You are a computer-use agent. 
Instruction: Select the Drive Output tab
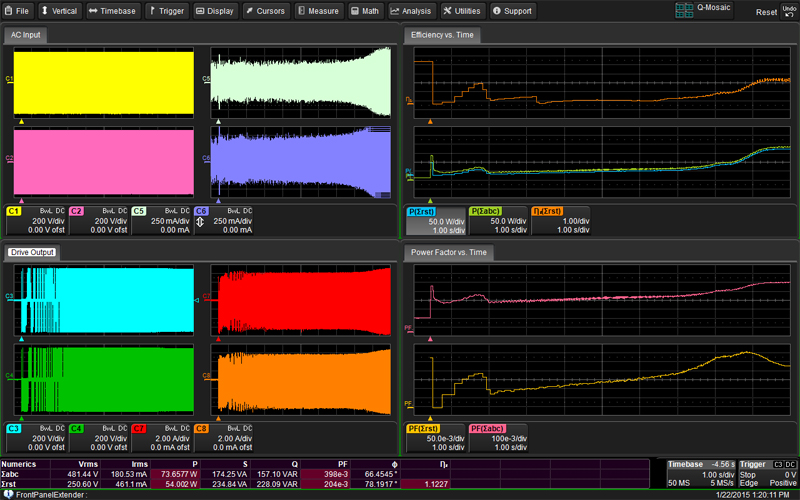[x=32, y=252]
